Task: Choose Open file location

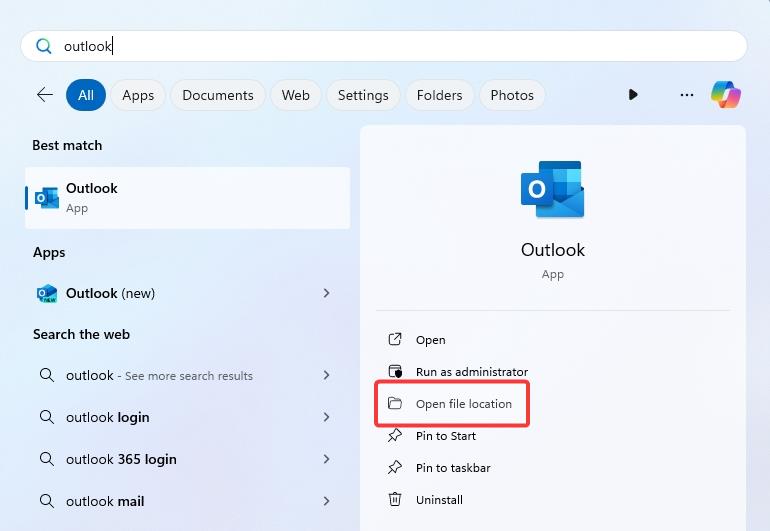Action: point(463,404)
